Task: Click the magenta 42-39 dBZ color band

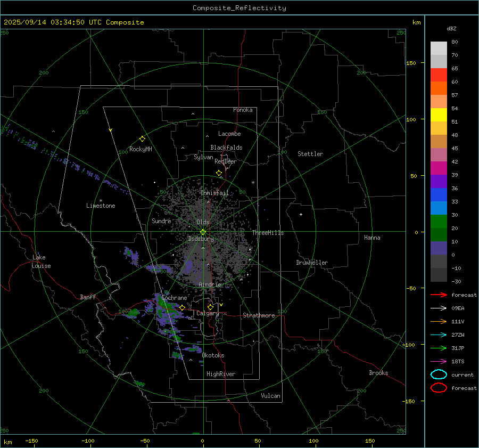Action: [439, 168]
